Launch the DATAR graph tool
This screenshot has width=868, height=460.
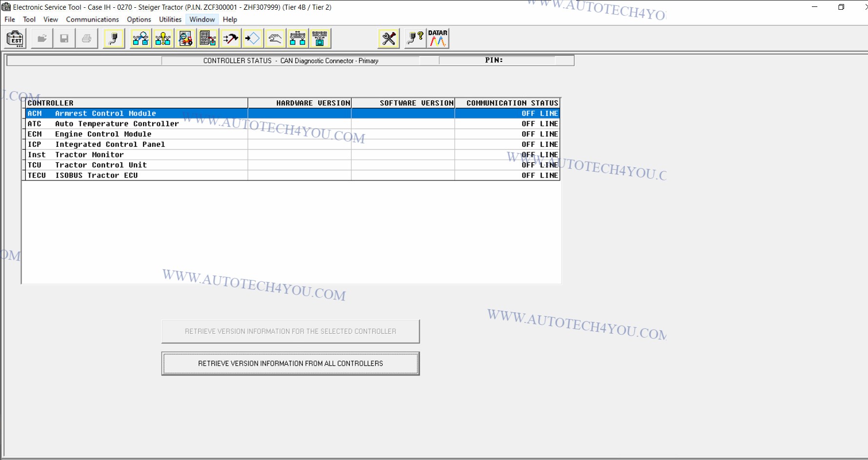(438, 39)
